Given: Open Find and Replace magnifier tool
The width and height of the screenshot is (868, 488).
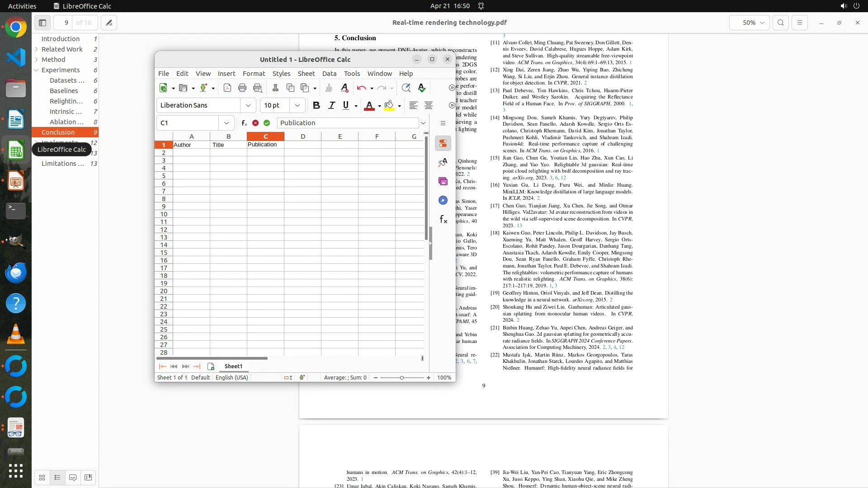Looking at the screenshot, I should point(406,88).
